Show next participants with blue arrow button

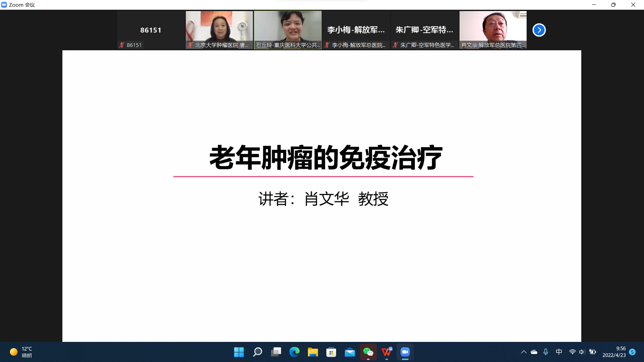click(x=539, y=30)
